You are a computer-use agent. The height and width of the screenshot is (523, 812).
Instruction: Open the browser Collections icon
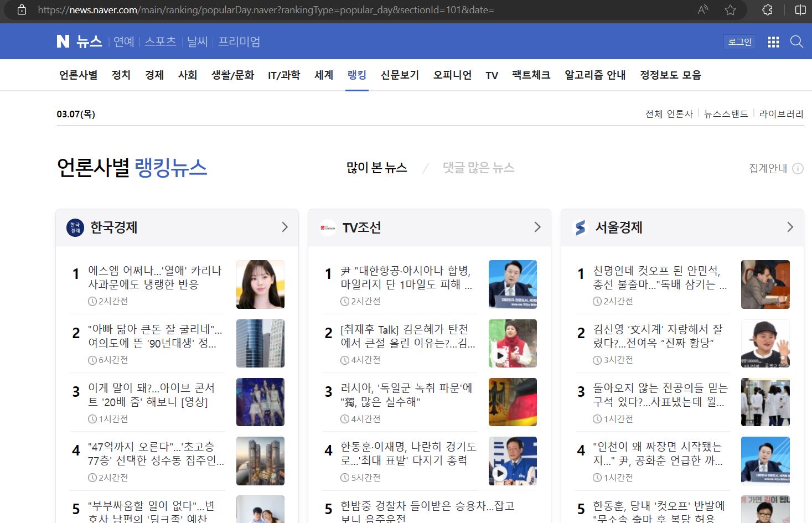(x=767, y=9)
